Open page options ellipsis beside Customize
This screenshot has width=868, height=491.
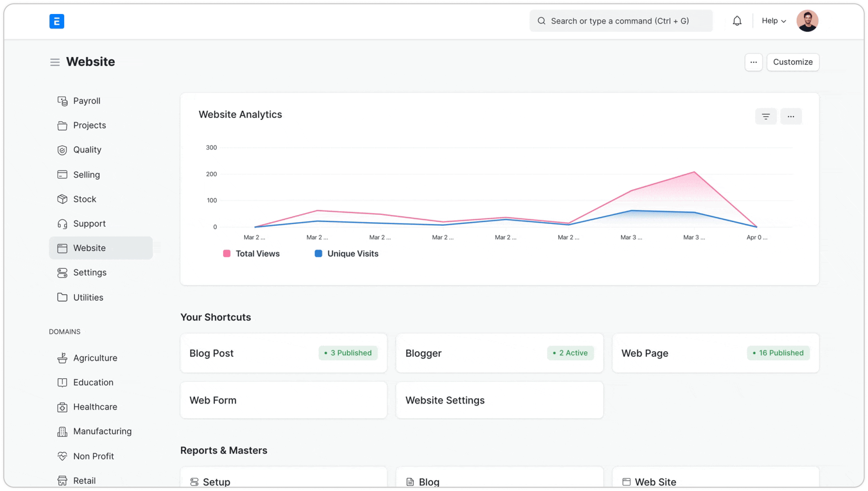[x=753, y=62]
